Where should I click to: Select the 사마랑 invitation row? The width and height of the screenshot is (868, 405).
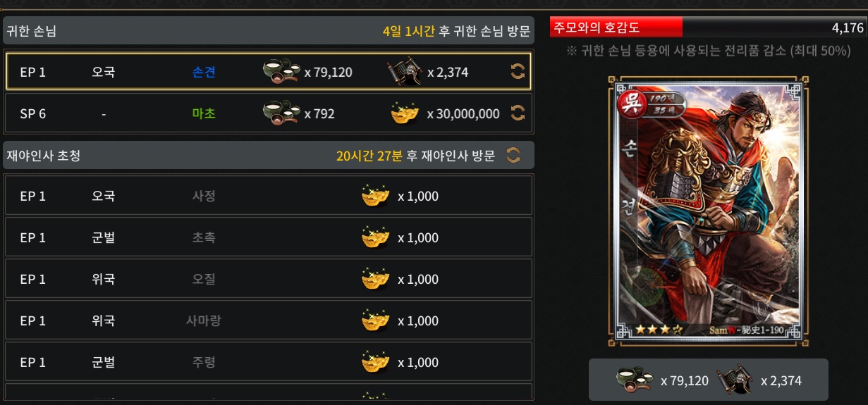tap(268, 320)
